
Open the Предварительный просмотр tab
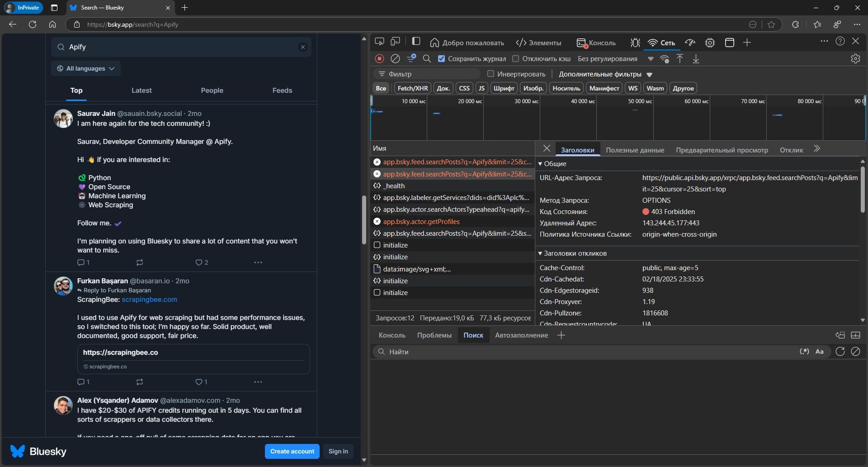click(x=722, y=150)
